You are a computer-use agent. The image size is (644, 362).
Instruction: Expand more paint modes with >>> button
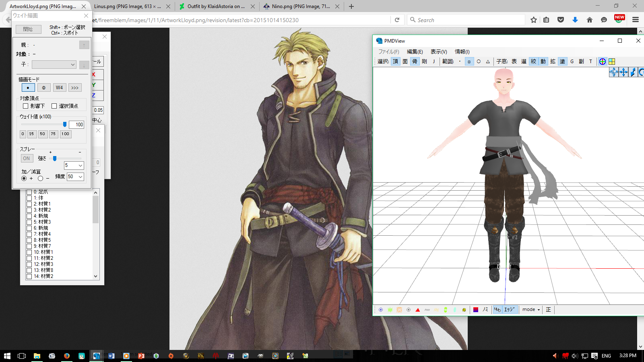pyautogui.click(x=75, y=88)
